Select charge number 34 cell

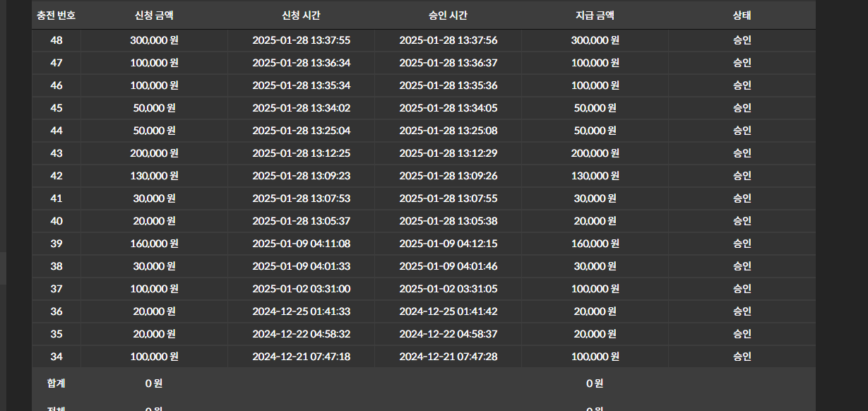pyautogui.click(x=57, y=357)
